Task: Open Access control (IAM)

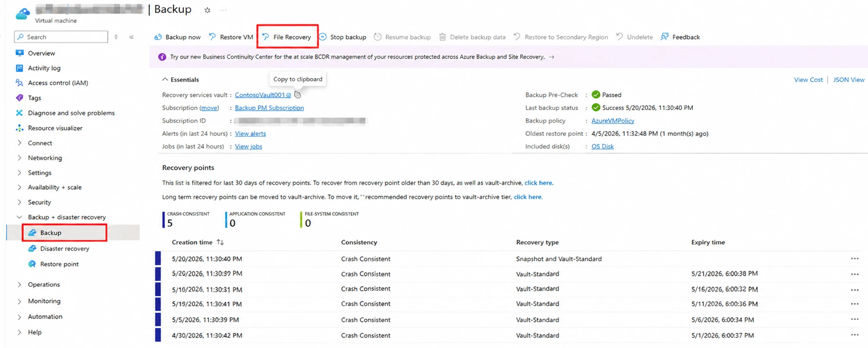Action: pyautogui.click(x=58, y=83)
